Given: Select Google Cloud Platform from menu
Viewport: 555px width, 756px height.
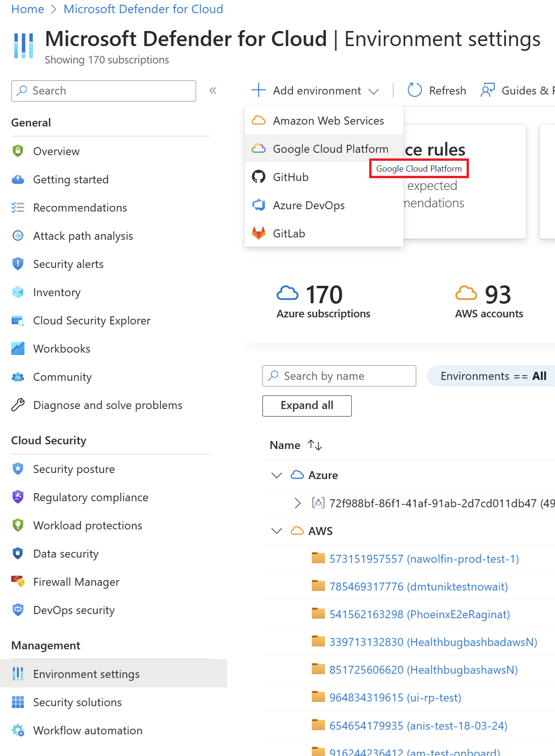Looking at the screenshot, I should (x=330, y=149).
